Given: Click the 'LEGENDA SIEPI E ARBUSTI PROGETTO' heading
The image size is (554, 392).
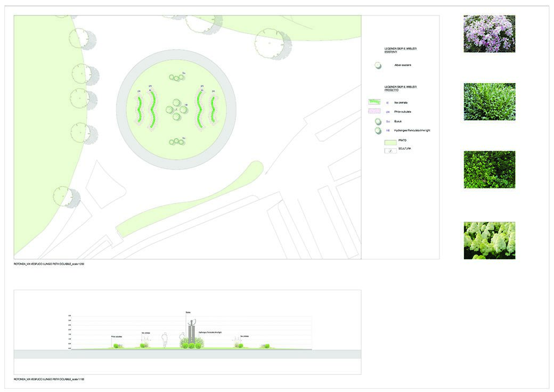Looking at the screenshot, I should click(401, 88).
